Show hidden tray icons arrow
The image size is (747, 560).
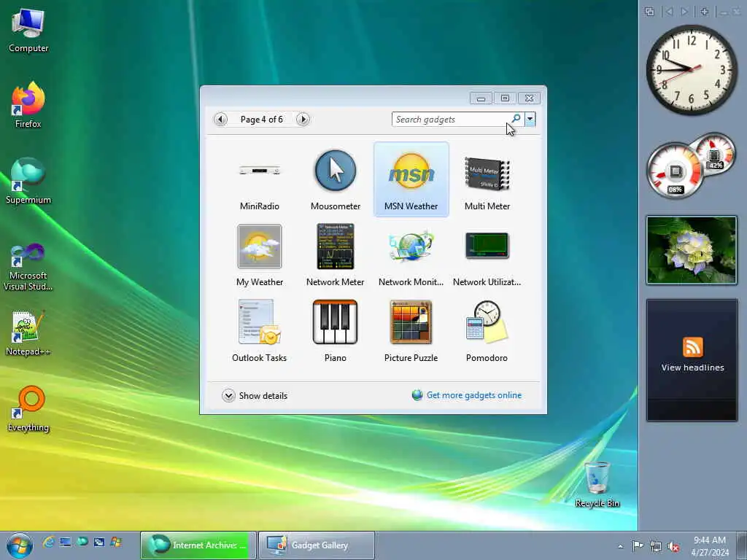tap(620, 546)
